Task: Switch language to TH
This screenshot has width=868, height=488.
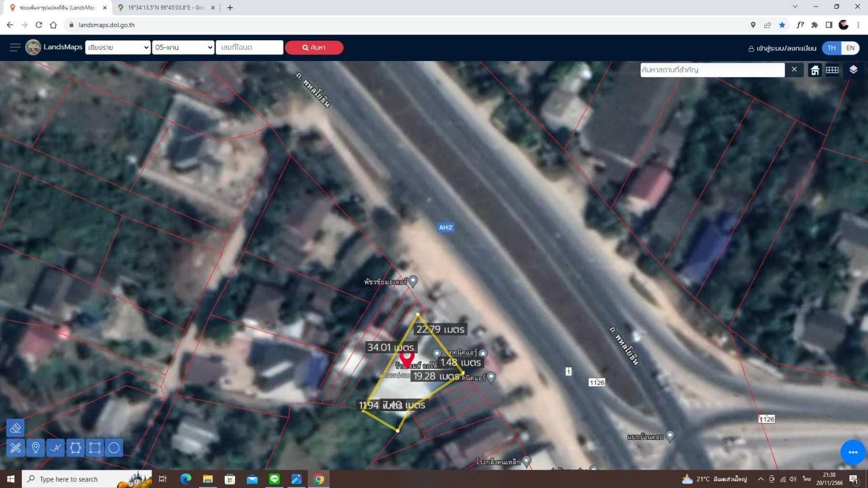Action: click(831, 48)
